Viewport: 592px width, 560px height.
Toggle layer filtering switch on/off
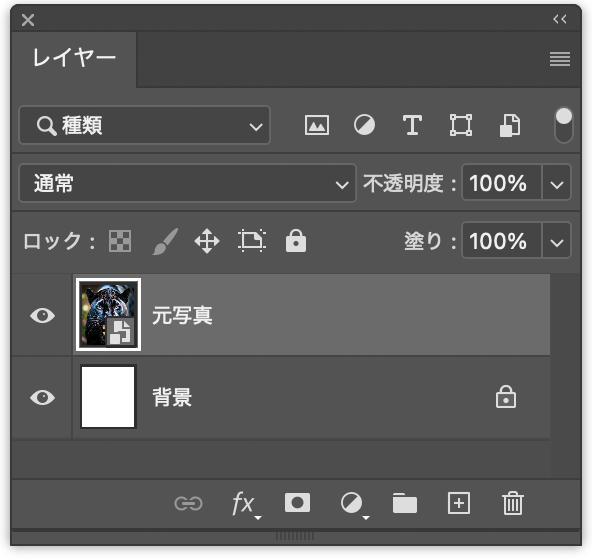point(563,125)
